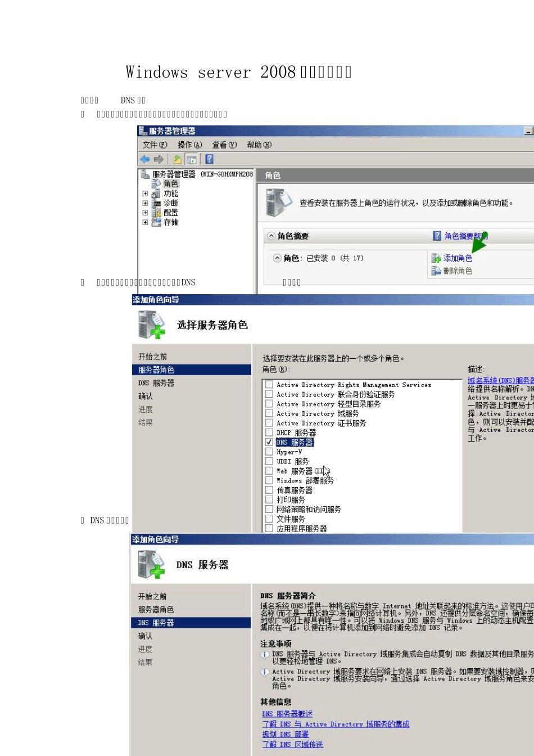Check the 文件服务 role

pos(269,519)
